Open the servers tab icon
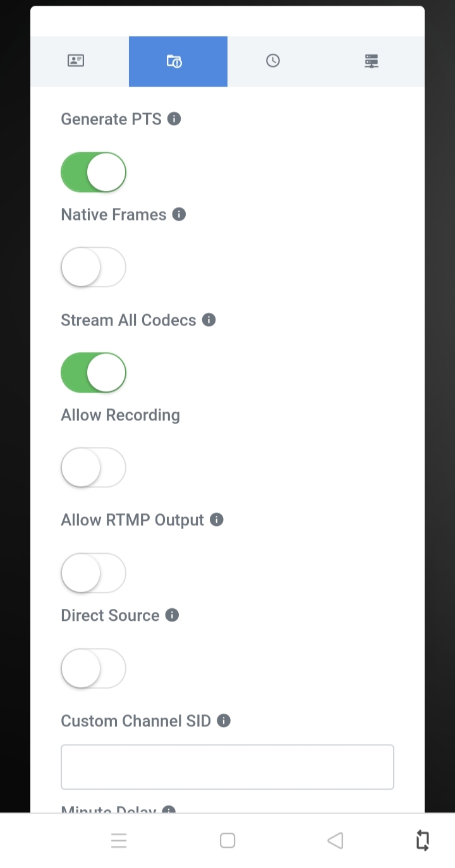The height and width of the screenshot is (868, 455). (372, 61)
